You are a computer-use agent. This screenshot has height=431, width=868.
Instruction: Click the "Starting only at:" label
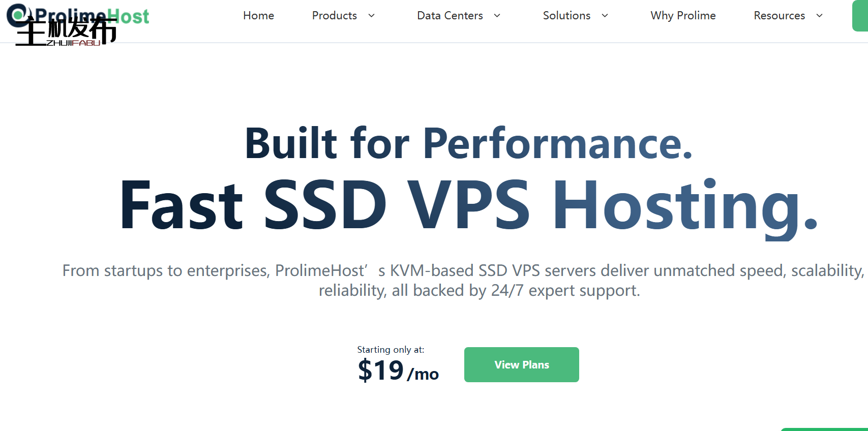click(x=391, y=350)
